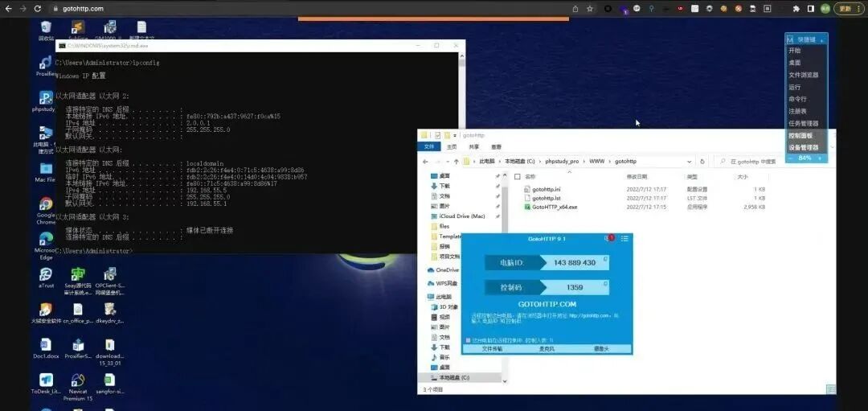
Task: Open the uBlock red shield extension icon
Action: (x=681, y=9)
